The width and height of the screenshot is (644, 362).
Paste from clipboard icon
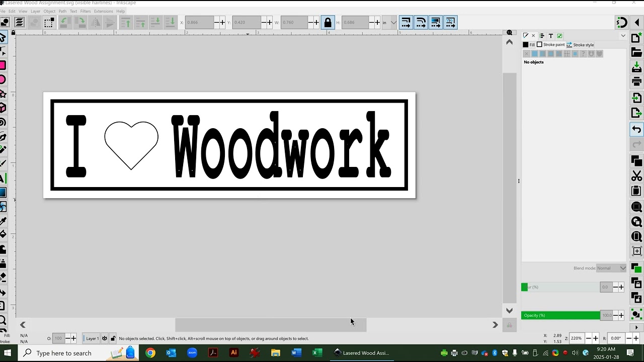pos(636,191)
